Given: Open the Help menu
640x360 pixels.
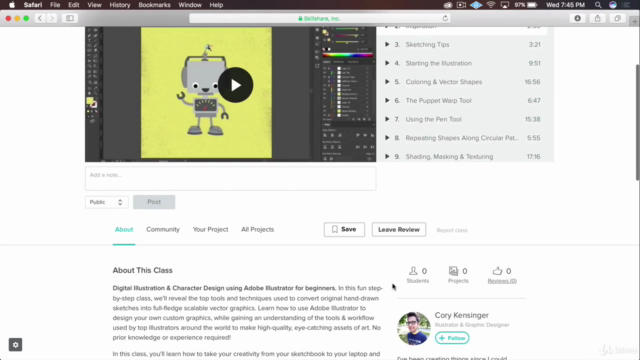Looking at the screenshot, I should pyautogui.click(x=216, y=5).
